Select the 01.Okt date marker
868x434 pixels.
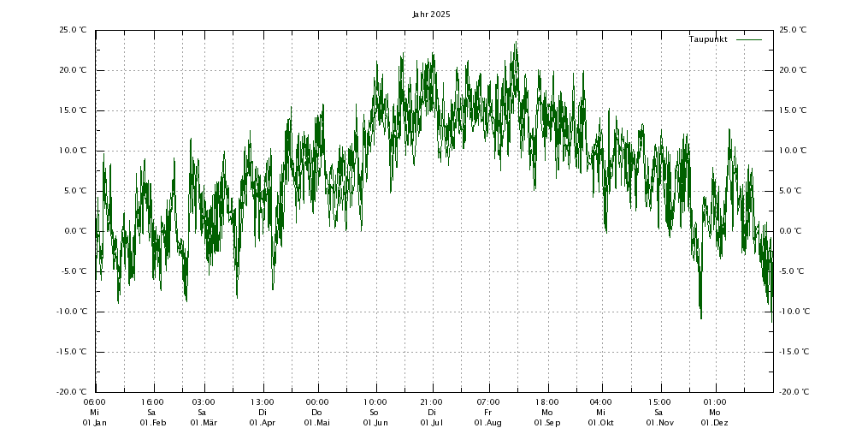(x=601, y=423)
